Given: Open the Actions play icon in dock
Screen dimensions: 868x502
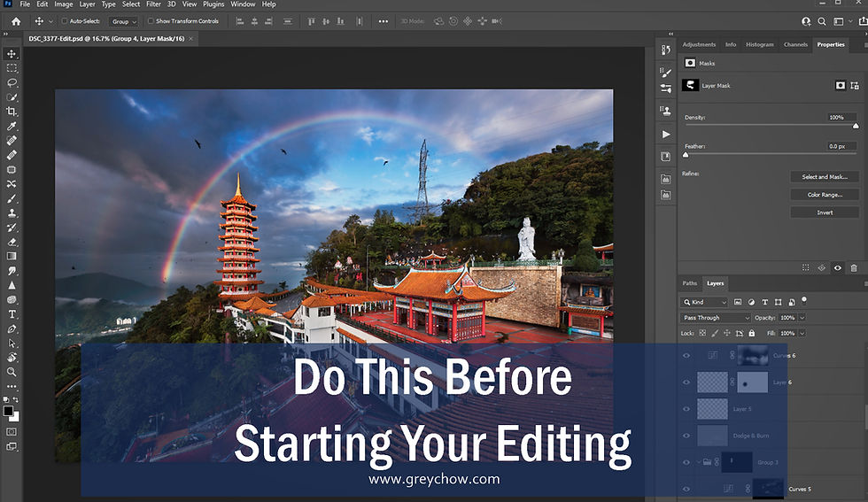Looking at the screenshot, I should [x=666, y=134].
